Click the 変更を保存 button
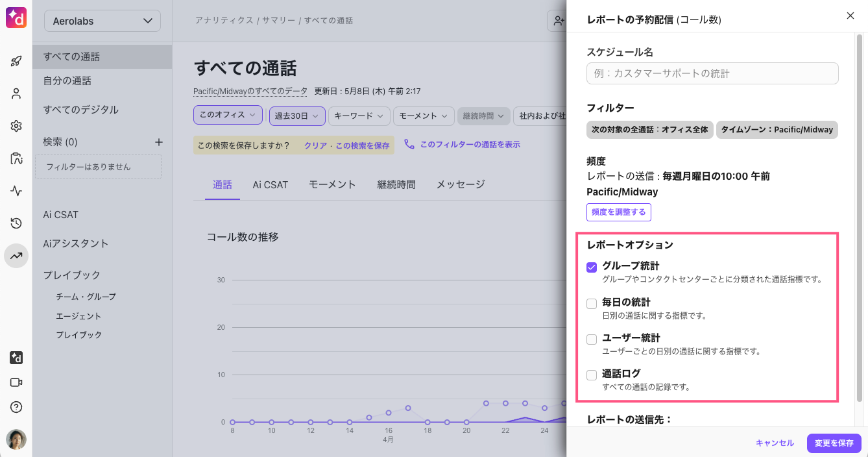The image size is (868, 457). coord(834,443)
